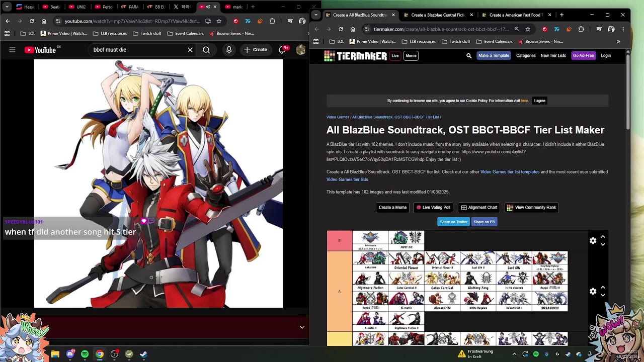Image resolution: width=644 pixels, height=362 pixels.
Task: Open the cookie policy 'here' link
Action: (x=524, y=101)
